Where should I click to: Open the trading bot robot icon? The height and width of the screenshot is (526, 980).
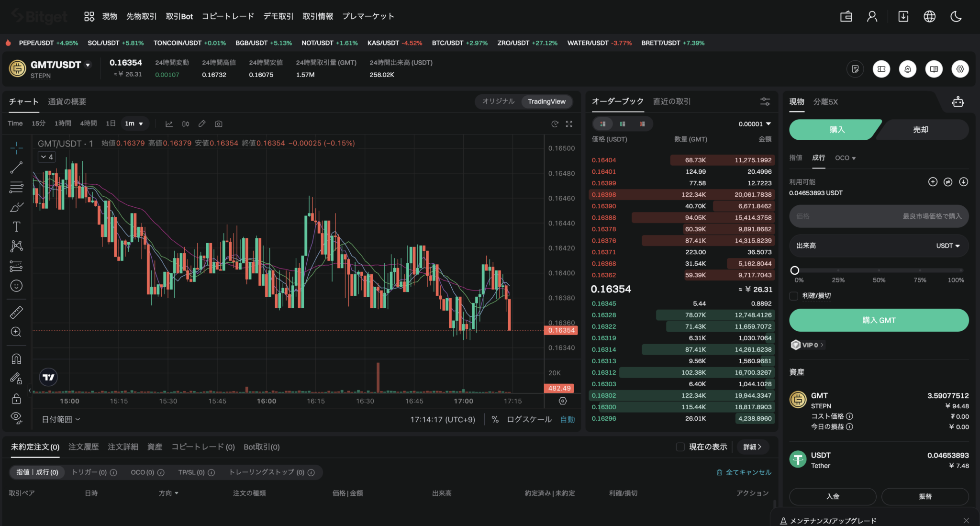(958, 101)
